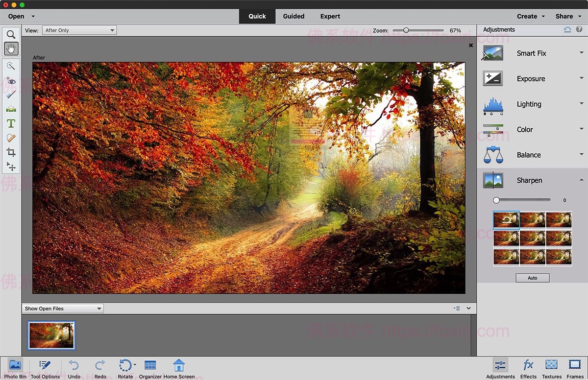This screenshot has height=380, width=588.
Task: Click the Auto sharpen button
Action: (532, 278)
